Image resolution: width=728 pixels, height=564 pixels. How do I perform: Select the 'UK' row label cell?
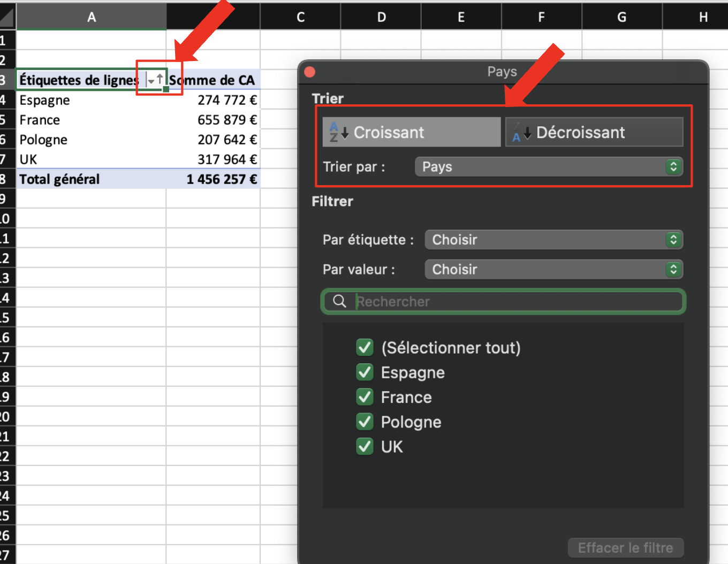pyautogui.click(x=92, y=159)
